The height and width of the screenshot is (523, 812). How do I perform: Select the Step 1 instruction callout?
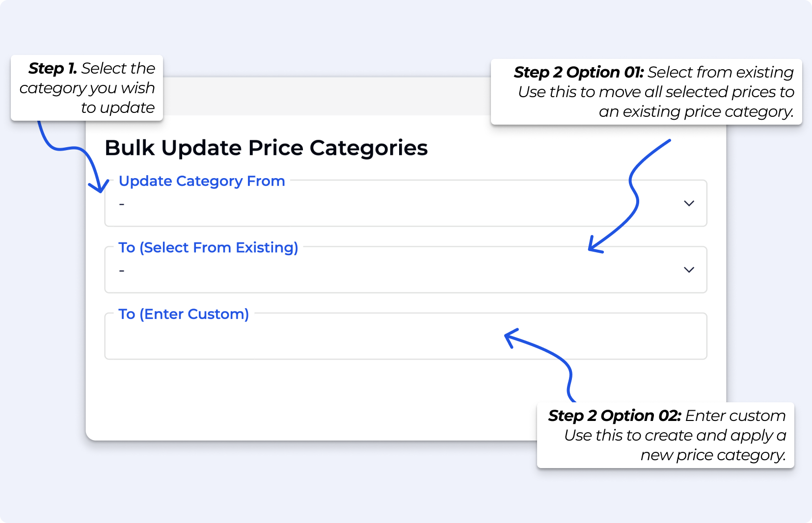coord(87,88)
